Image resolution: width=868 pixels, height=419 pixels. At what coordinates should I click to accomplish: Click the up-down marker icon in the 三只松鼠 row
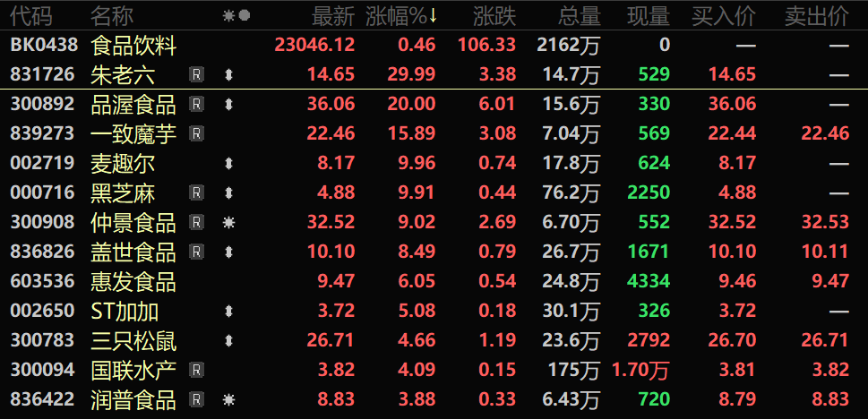(x=228, y=340)
